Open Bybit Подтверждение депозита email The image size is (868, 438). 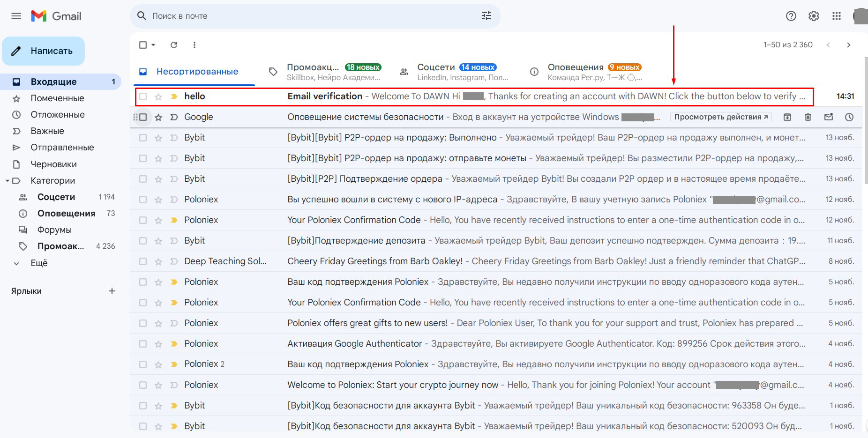pyautogui.click(x=496, y=241)
